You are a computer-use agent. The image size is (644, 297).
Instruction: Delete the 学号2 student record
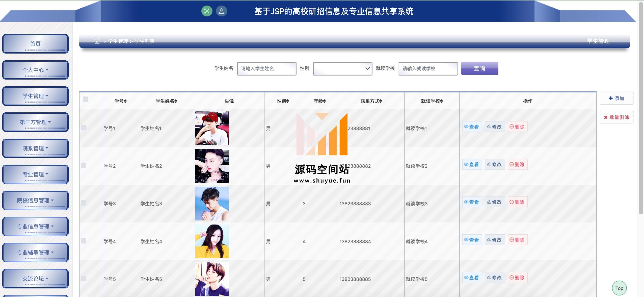pyautogui.click(x=517, y=164)
